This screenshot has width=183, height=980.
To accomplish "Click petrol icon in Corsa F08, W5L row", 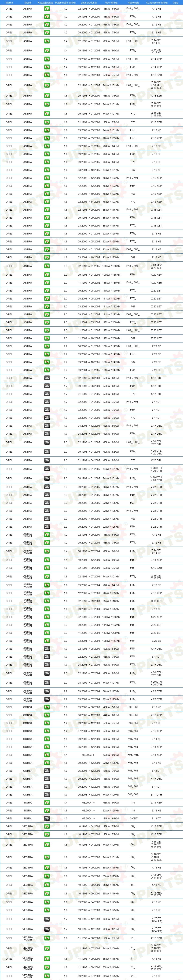I will (47, 755).
